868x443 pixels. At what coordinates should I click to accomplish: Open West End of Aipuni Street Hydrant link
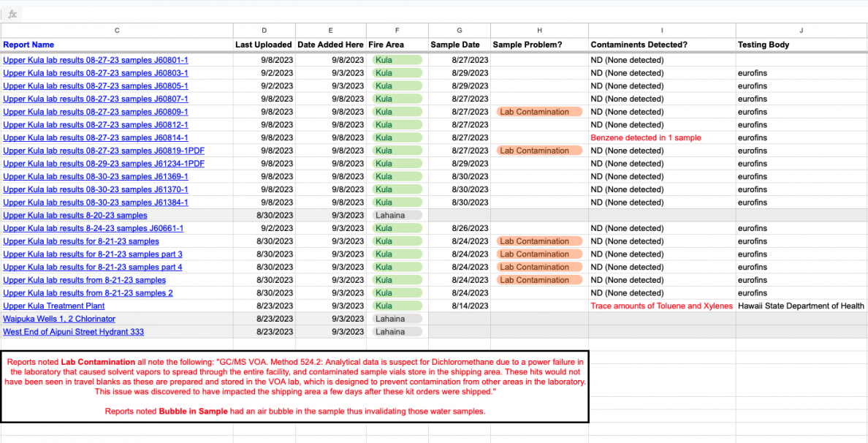(73, 332)
